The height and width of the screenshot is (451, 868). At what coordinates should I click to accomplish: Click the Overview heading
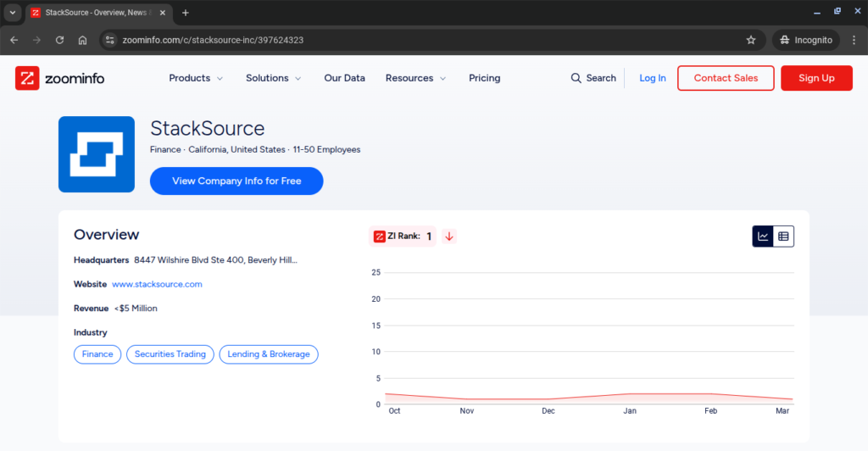tap(106, 235)
